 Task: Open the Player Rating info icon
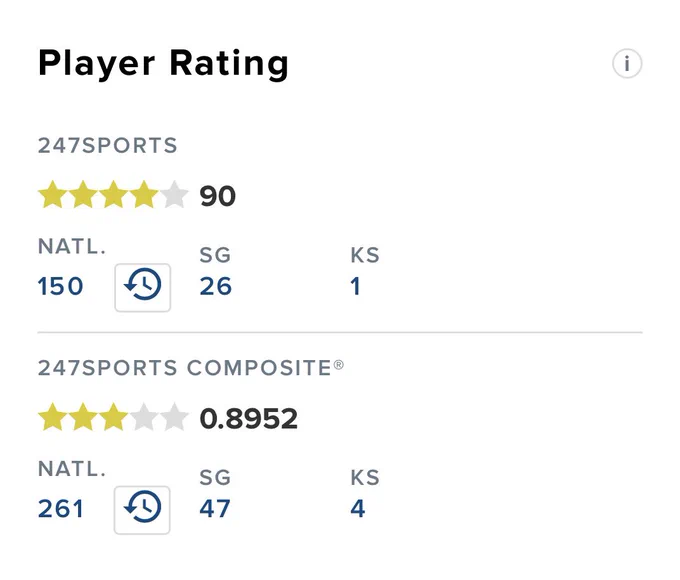tap(627, 64)
